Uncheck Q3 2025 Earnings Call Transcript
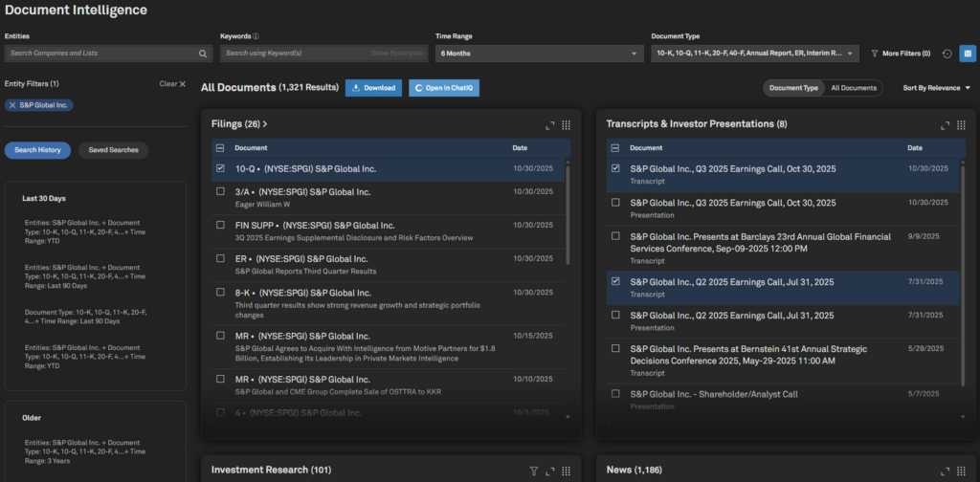 [x=615, y=168]
